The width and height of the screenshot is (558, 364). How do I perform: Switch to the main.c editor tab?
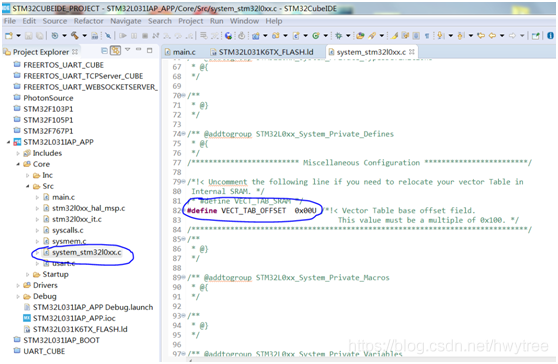click(x=180, y=52)
